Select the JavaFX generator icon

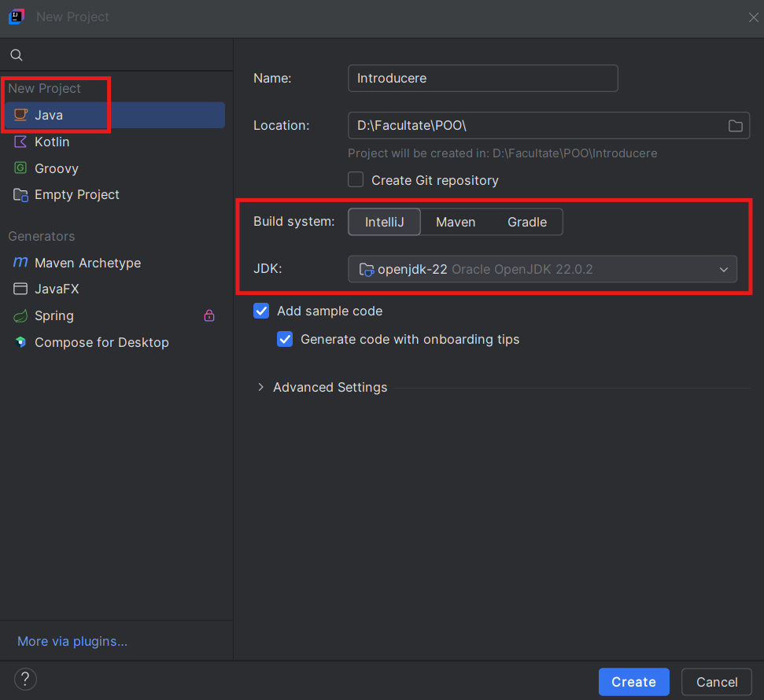click(x=21, y=289)
